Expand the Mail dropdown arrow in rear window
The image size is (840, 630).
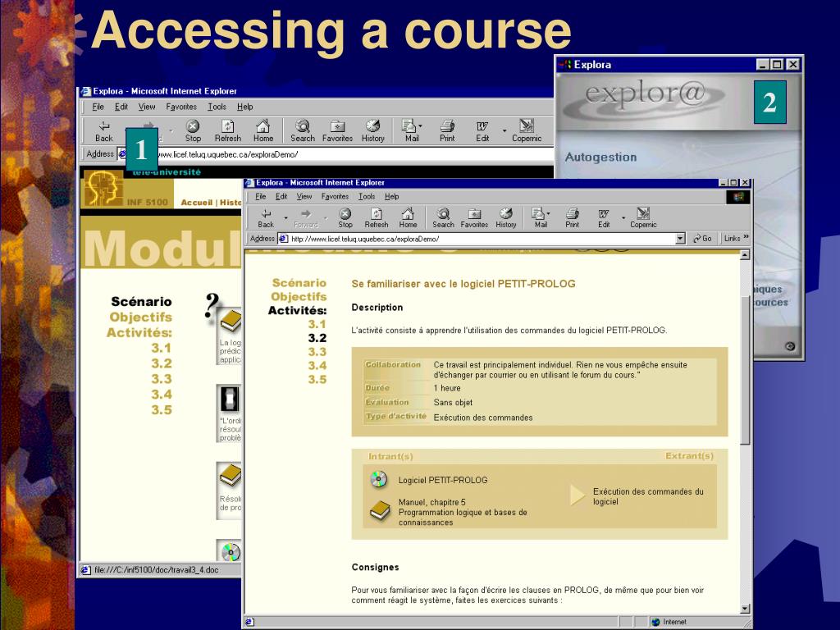tap(420, 126)
